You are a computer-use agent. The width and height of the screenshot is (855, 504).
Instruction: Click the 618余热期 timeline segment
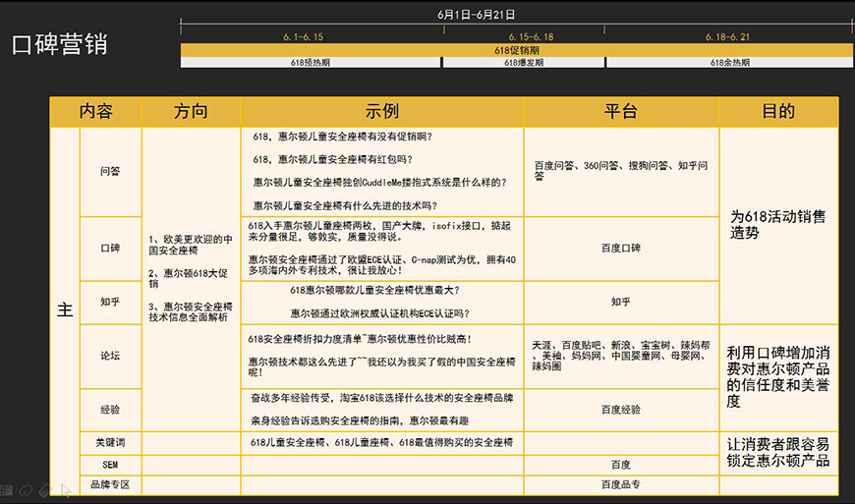coord(729,63)
